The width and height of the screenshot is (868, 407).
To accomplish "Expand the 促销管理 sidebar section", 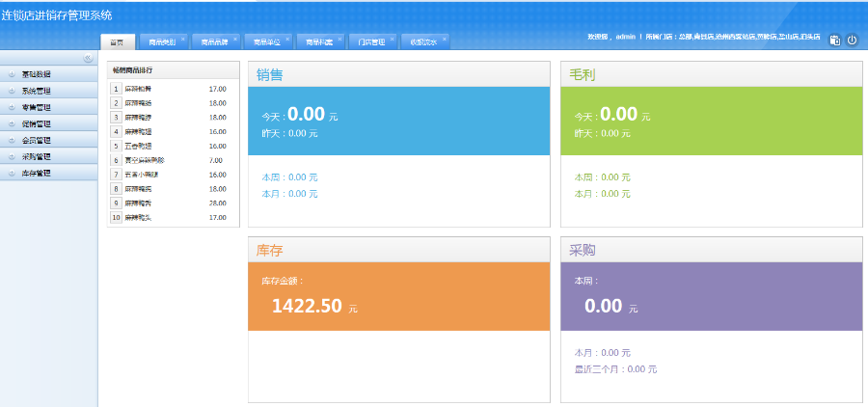I will tap(49, 124).
